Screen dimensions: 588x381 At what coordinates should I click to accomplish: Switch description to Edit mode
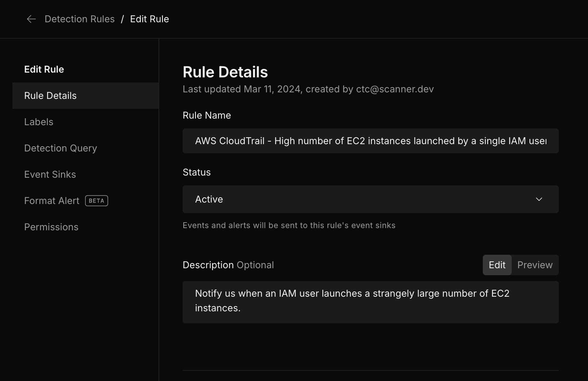tap(497, 265)
